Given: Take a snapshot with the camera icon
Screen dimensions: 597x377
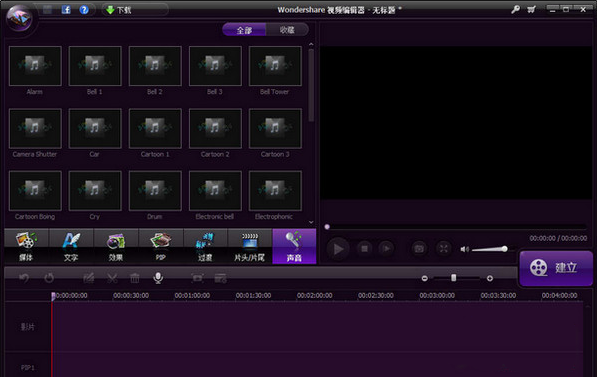Looking at the screenshot, I should pos(419,249).
